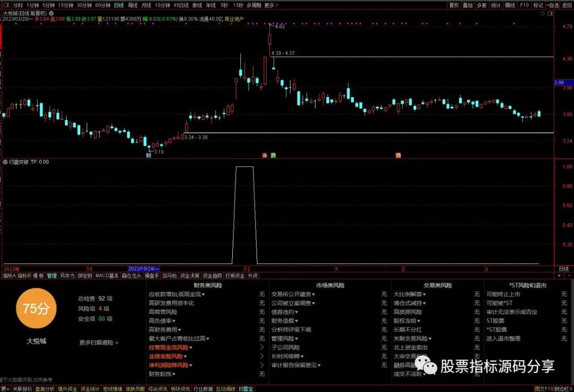
Task: Click the 返回 back button
Action: click(568, 5)
